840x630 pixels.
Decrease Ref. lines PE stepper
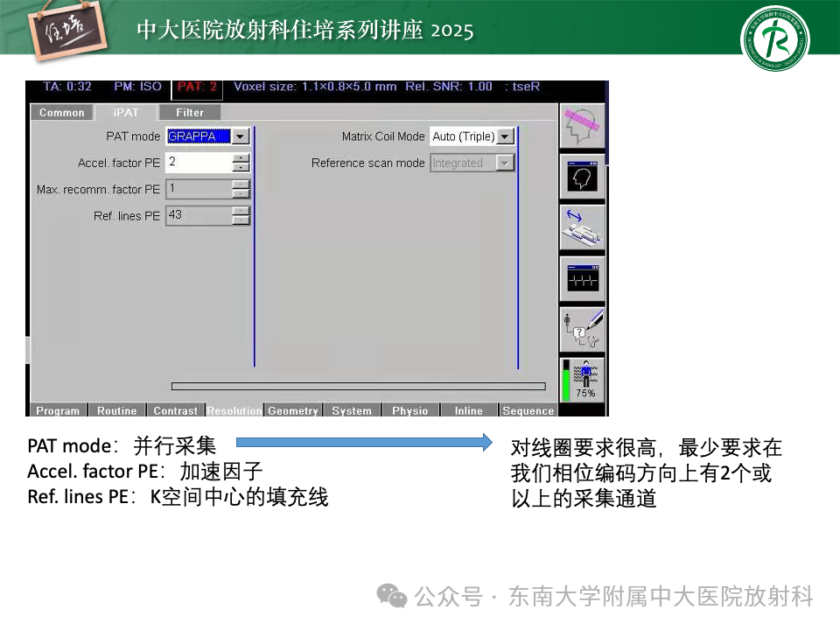pos(241,220)
